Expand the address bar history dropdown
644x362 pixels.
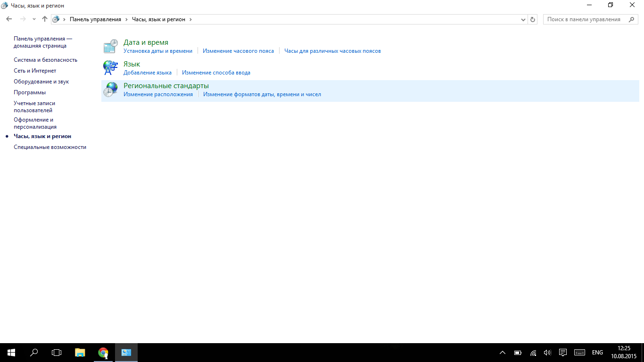click(x=523, y=19)
